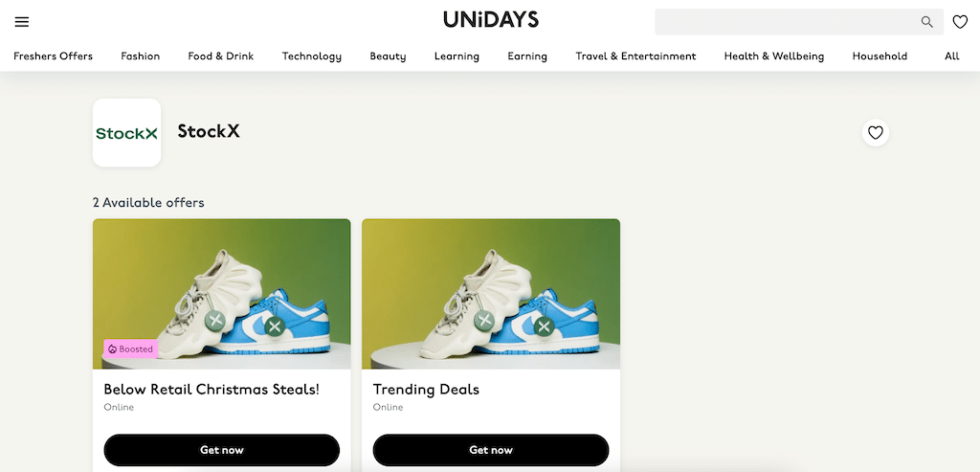
Task: Open the Fashion category
Action: coord(141,56)
